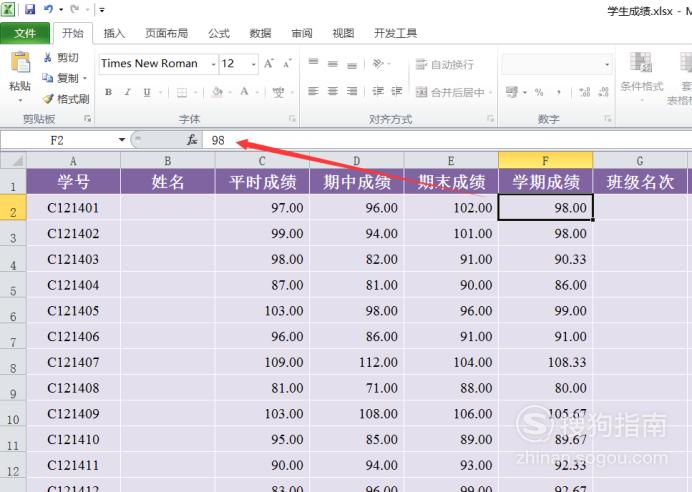The height and width of the screenshot is (492, 692).
Task: Open the 文件 tab
Action: [25, 33]
